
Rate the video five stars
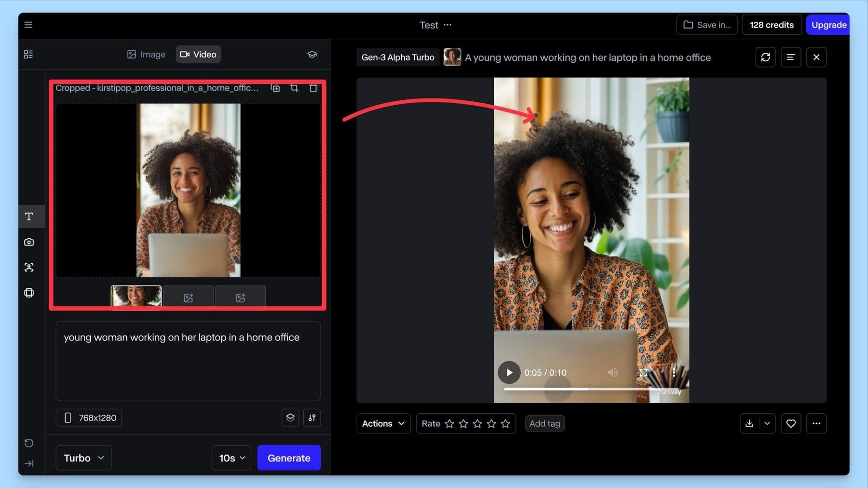(x=505, y=423)
